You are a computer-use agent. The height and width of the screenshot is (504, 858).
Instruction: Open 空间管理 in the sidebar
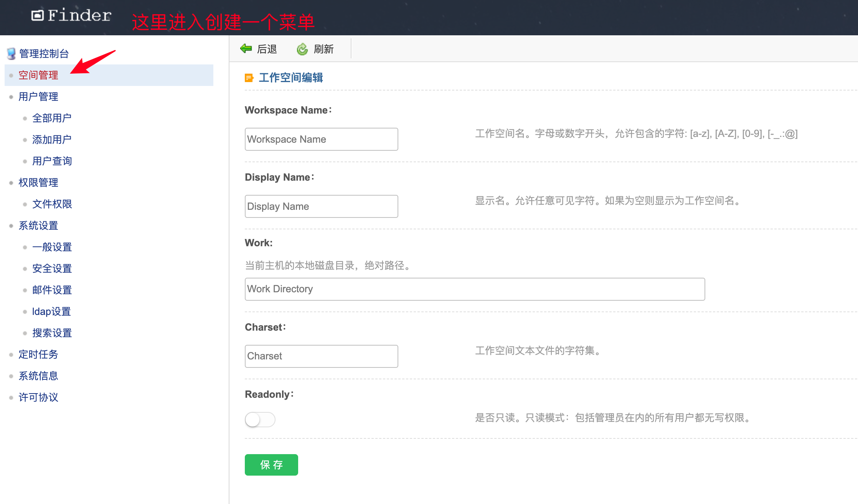point(38,75)
